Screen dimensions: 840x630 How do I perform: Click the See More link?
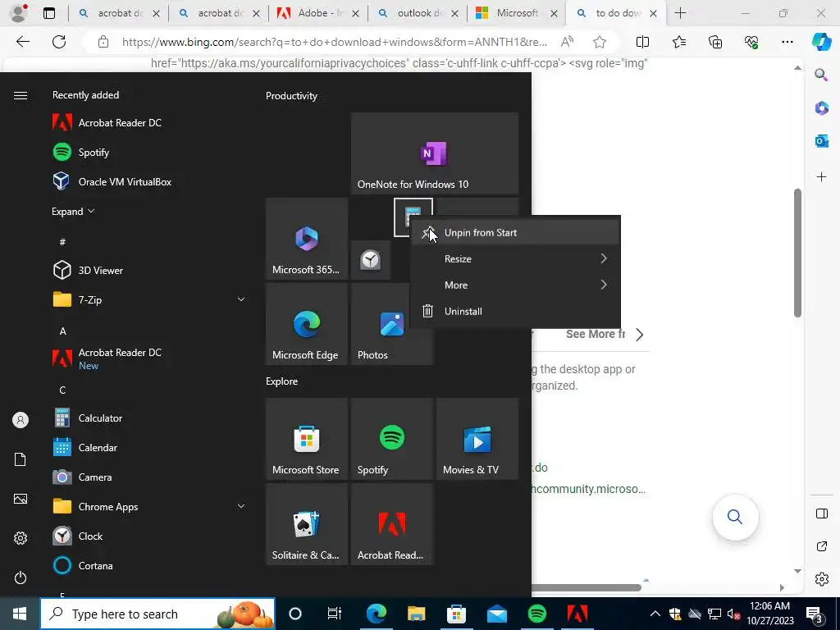595,335
